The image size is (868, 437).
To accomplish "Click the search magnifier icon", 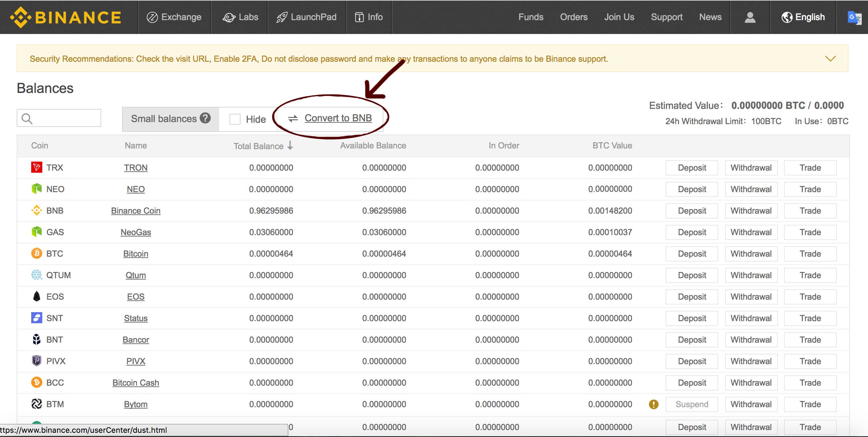I will tap(27, 119).
